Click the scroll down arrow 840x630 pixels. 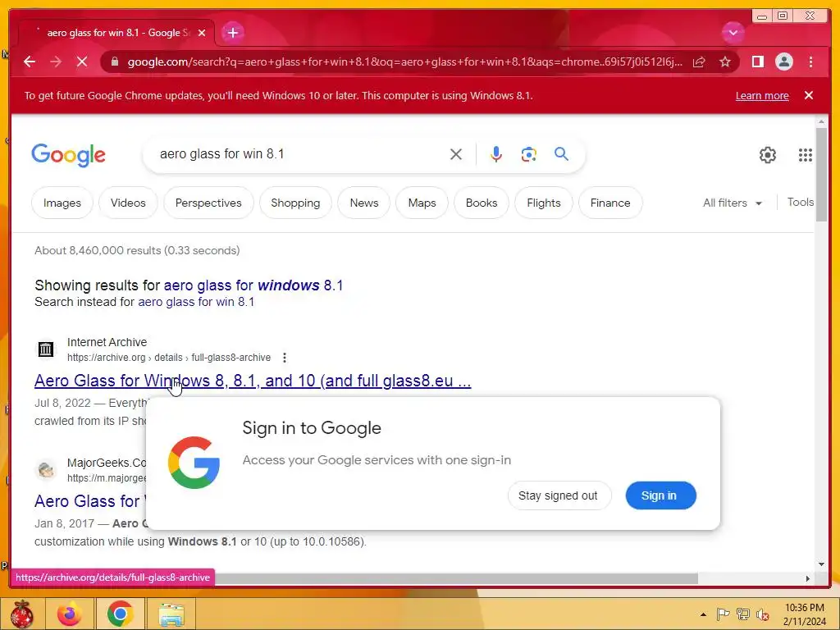click(821, 564)
